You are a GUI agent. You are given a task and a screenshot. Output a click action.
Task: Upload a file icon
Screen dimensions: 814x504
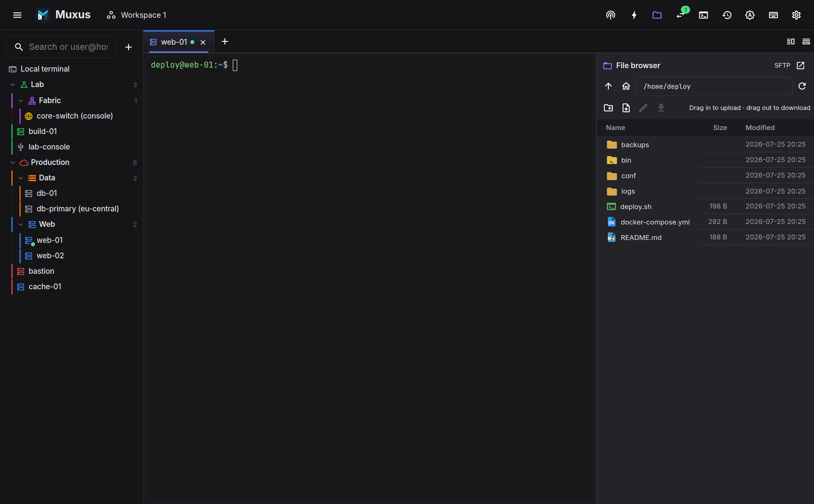626,108
